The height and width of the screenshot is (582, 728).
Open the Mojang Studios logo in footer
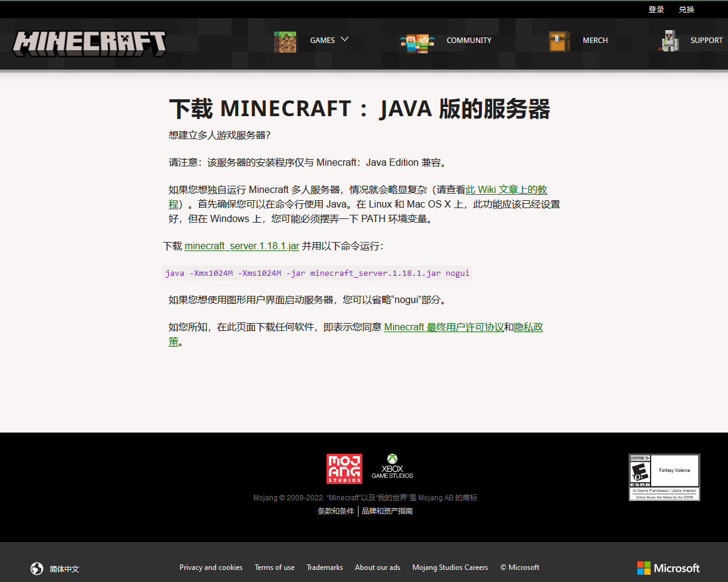[x=345, y=469]
